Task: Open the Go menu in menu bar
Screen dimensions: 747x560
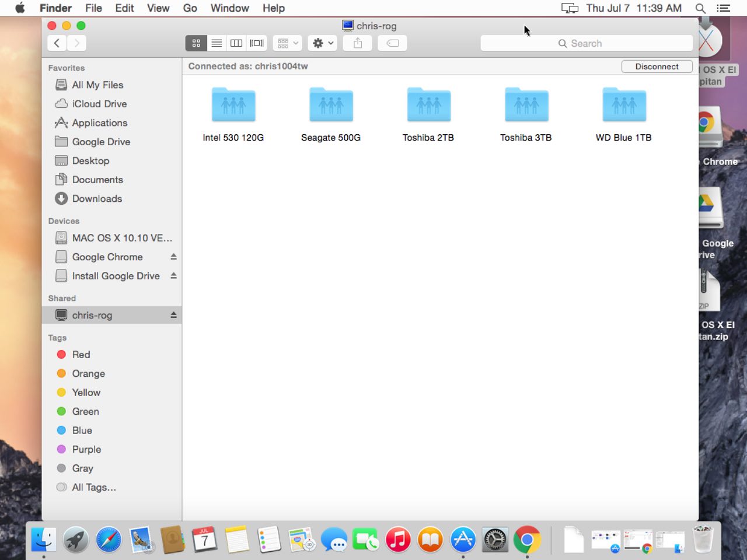Action: coord(190,8)
